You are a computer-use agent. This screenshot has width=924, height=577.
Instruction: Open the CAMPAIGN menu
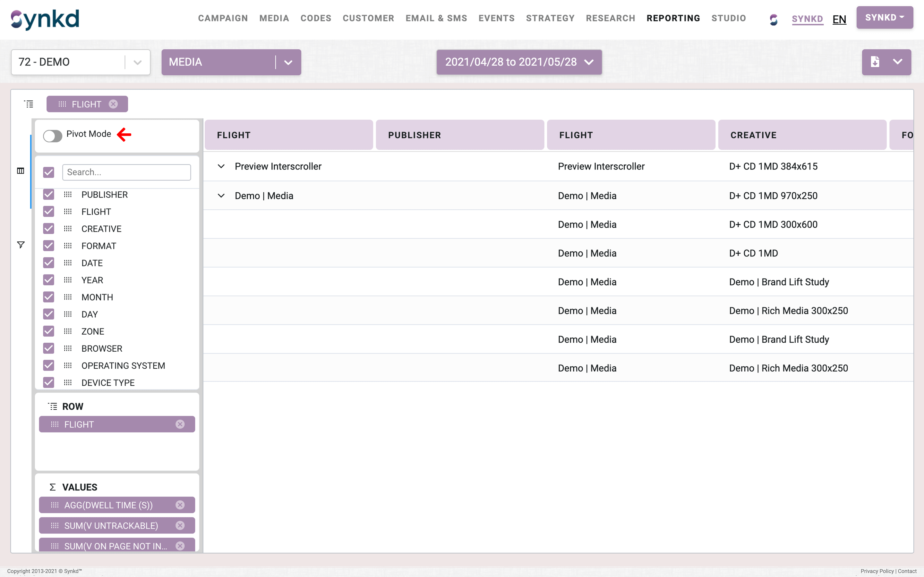click(x=223, y=18)
